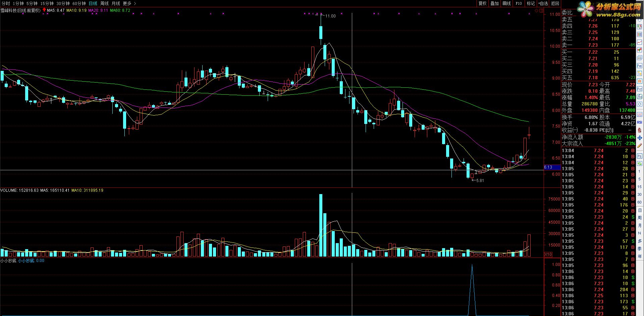Viewport: 644px width, 316px height.
Task: Select the 季 quarterly period in right sidebar
Action: coord(640,249)
